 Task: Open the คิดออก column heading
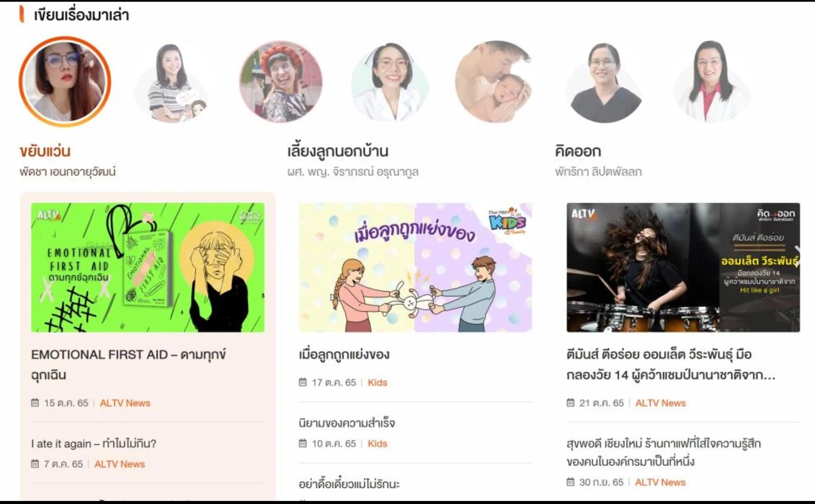coord(578,151)
